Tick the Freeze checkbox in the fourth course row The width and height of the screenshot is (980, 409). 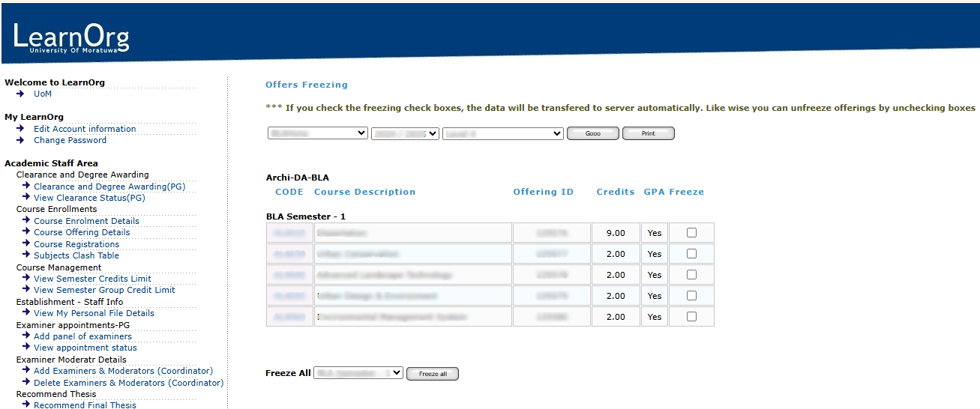(691, 296)
